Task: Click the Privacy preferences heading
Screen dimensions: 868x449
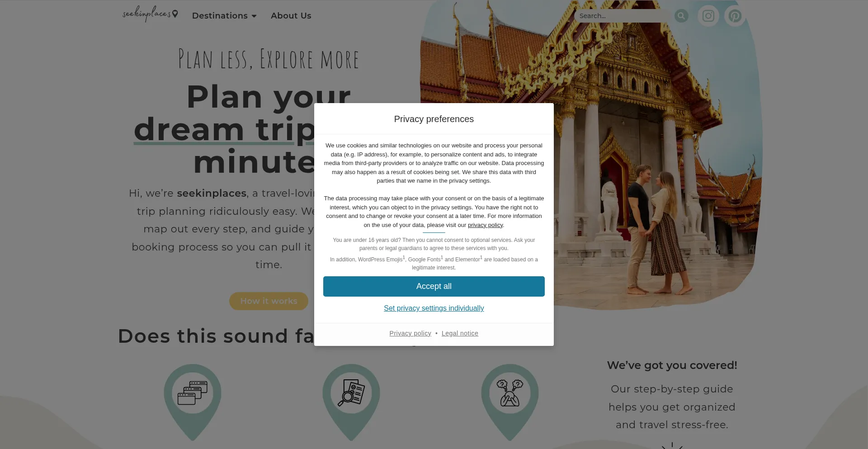Action: click(x=434, y=119)
